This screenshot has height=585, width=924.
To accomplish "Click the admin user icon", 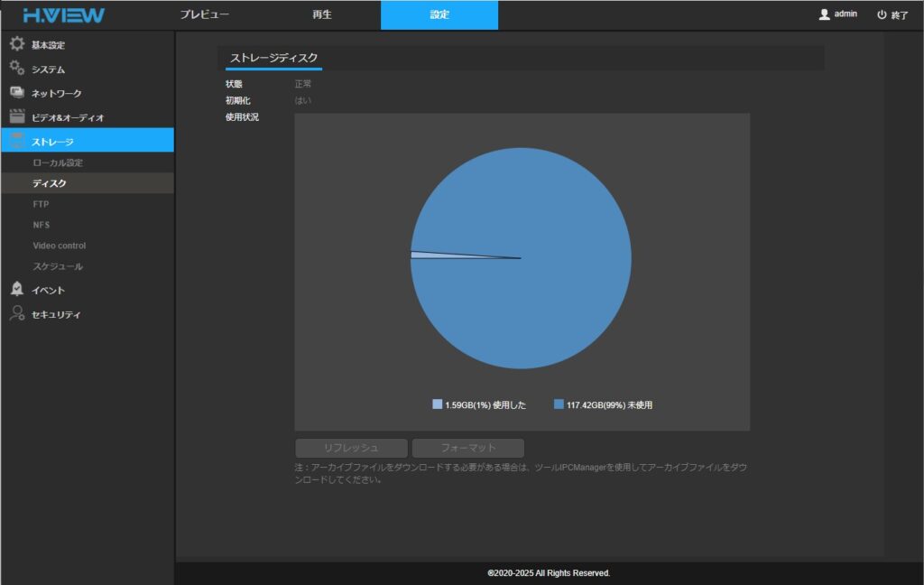I will tap(825, 14).
